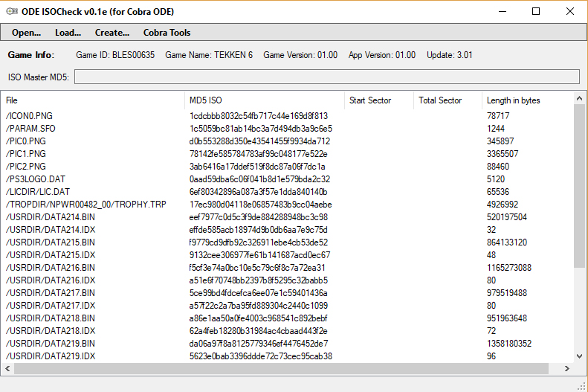
Task: Click the Length in bytes column header
Action: pos(526,100)
